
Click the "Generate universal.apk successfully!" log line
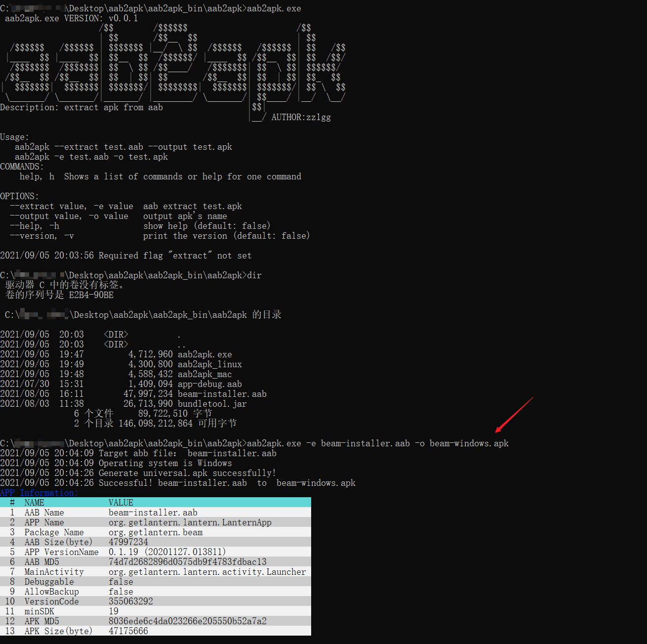click(187, 473)
